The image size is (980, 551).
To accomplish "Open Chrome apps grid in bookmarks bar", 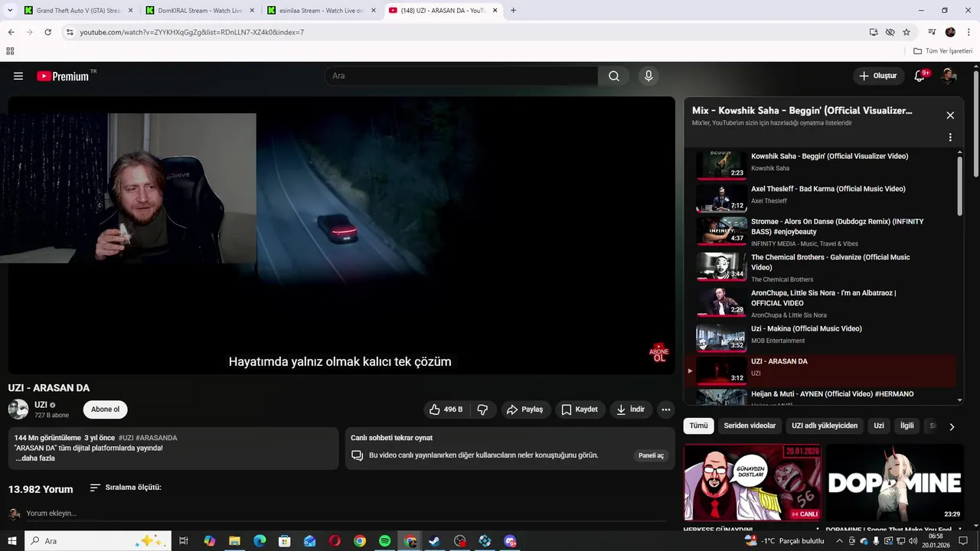I will (10, 51).
